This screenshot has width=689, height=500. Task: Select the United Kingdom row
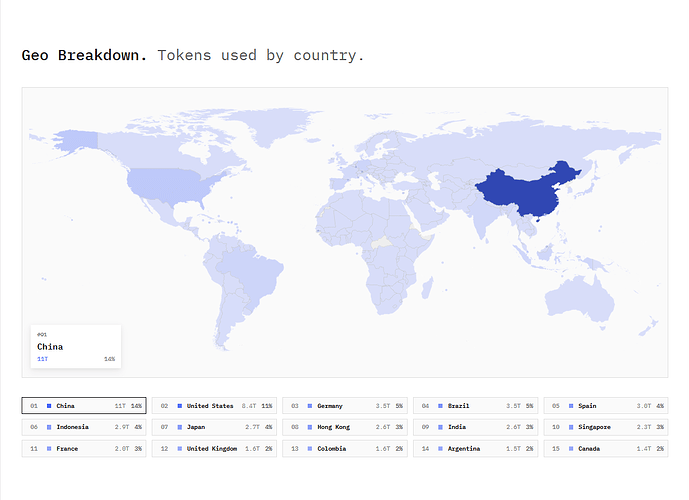214,449
